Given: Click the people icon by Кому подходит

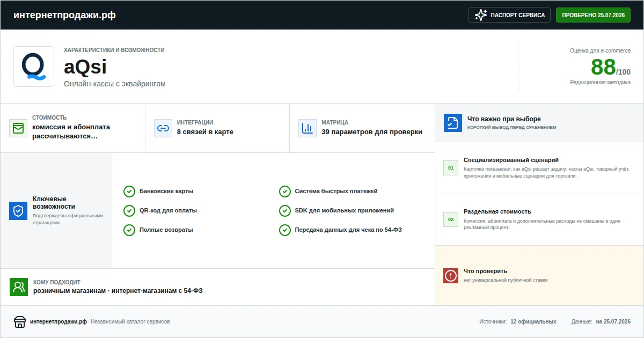Looking at the screenshot, I should click(x=19, y=287).
